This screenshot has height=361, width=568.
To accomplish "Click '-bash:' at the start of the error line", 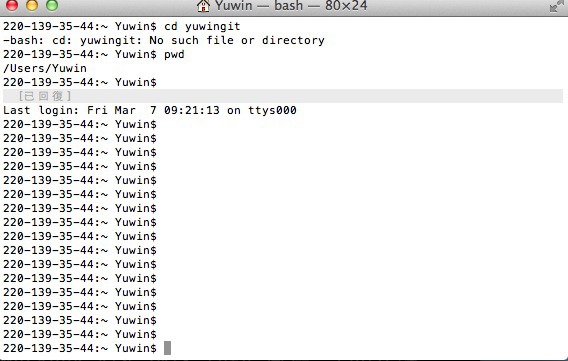I will pos(24,40).
